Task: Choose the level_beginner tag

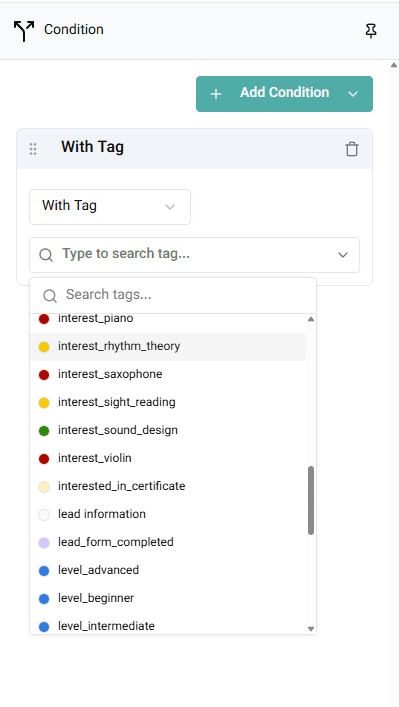Action: pyautogui.click(x=168, y=598)
